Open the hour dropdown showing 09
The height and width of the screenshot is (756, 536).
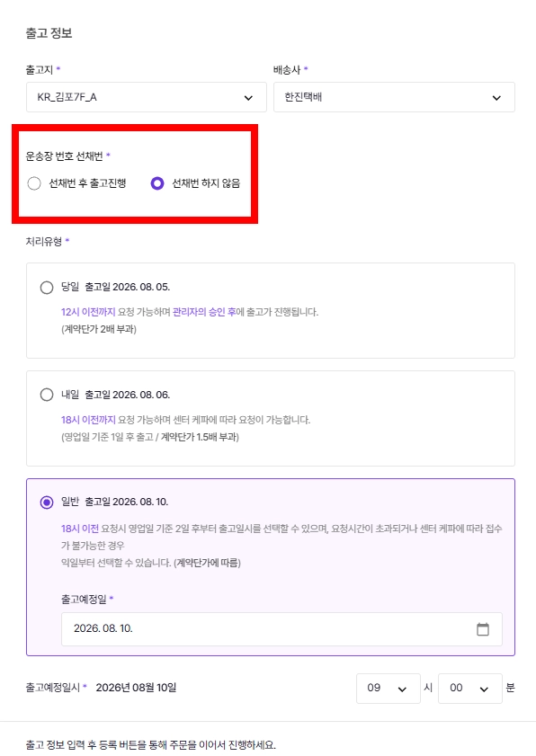[x=389, y=689]
